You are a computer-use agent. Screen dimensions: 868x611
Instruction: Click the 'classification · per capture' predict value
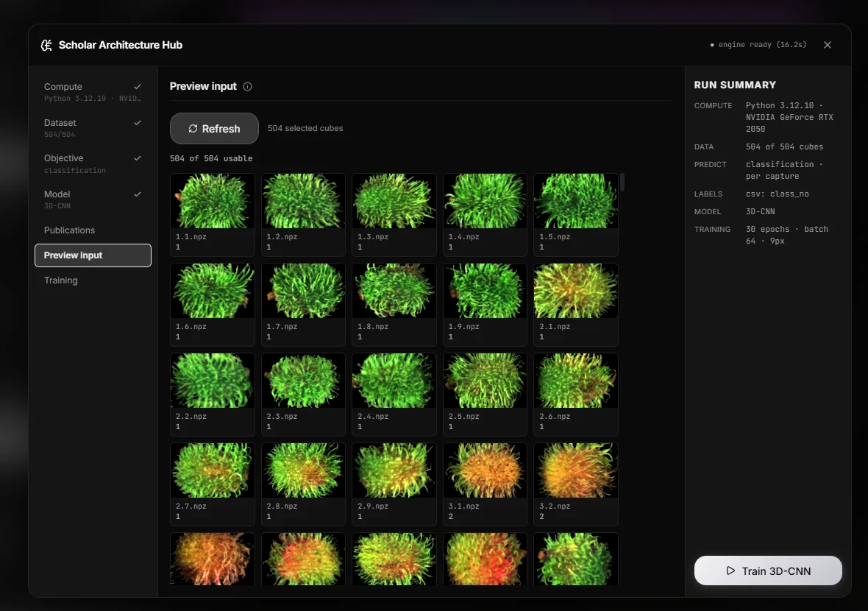click(784, 170)
